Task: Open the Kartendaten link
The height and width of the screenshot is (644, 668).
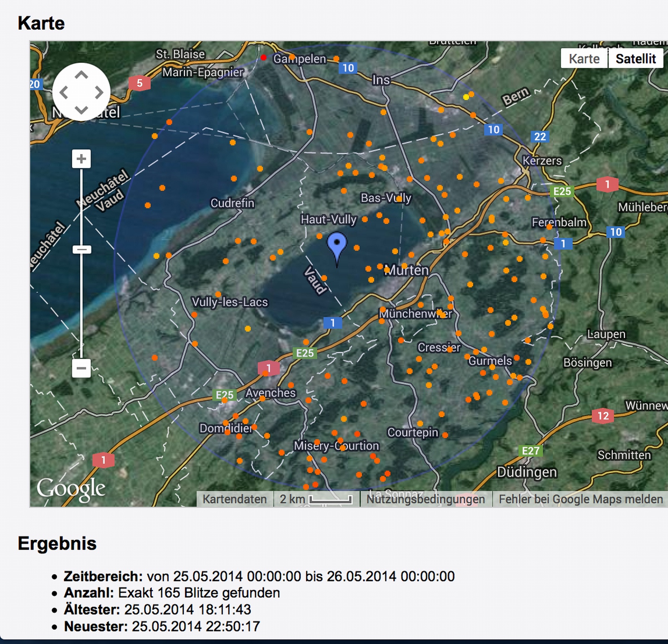Action: (235, 499)
